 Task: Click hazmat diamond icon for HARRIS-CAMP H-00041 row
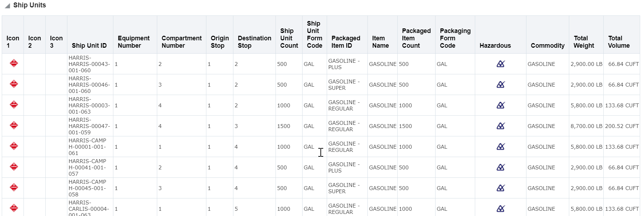[x=14, y=167]
